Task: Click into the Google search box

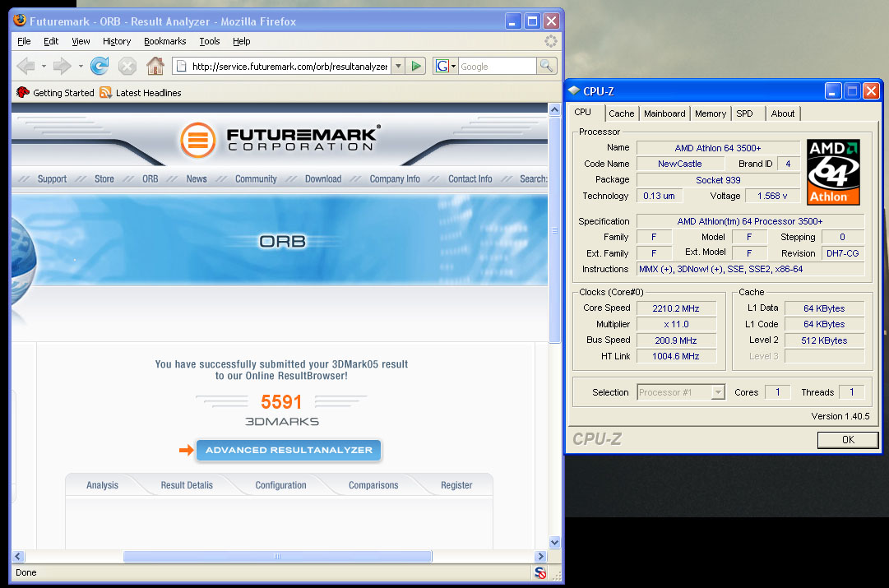Action: [x=497, y=67]
